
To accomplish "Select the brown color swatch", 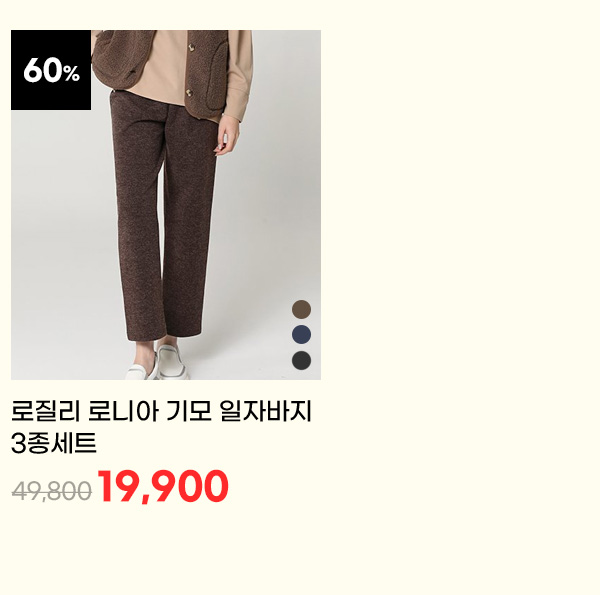I will [301, 309].
